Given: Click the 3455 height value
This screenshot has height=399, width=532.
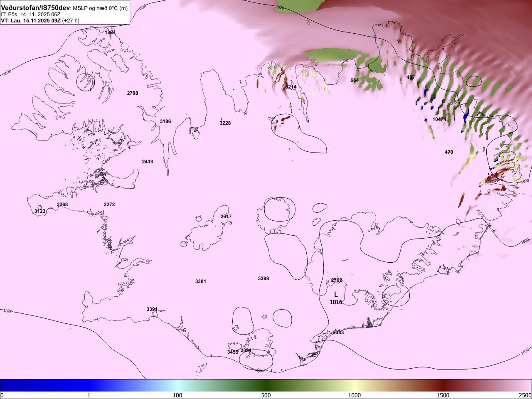Looking at the screenshot, I should tap(233, 352).
